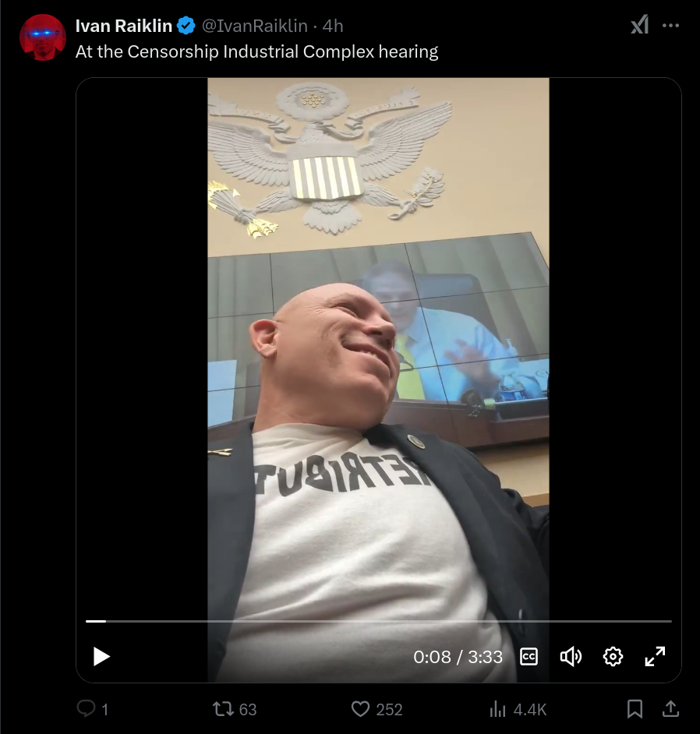The width and height of the screenshot is (700, 734).
Task: Seek on the video progress bar
Action: [378, 621]
